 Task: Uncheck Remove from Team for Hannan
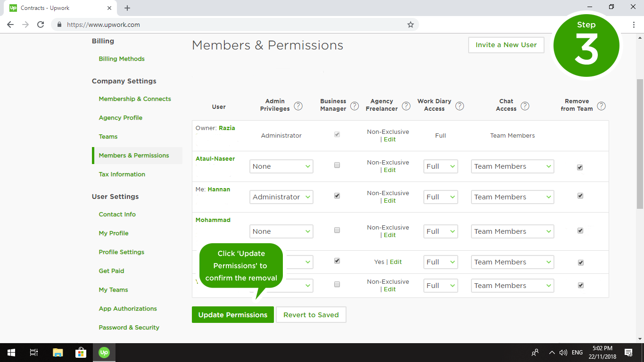[580, 196]
